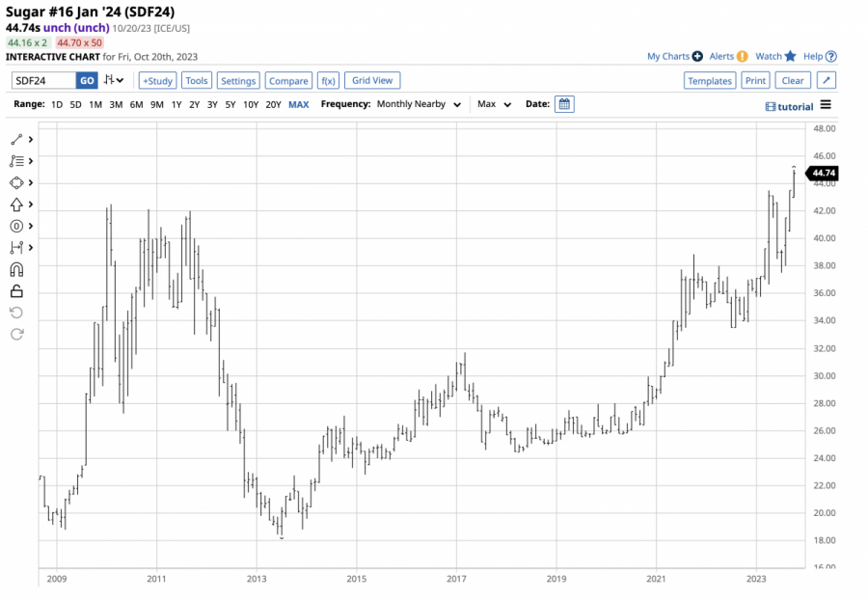The image size is (868, 600).
Task: Select the 3M range
Action: (116, 104)
